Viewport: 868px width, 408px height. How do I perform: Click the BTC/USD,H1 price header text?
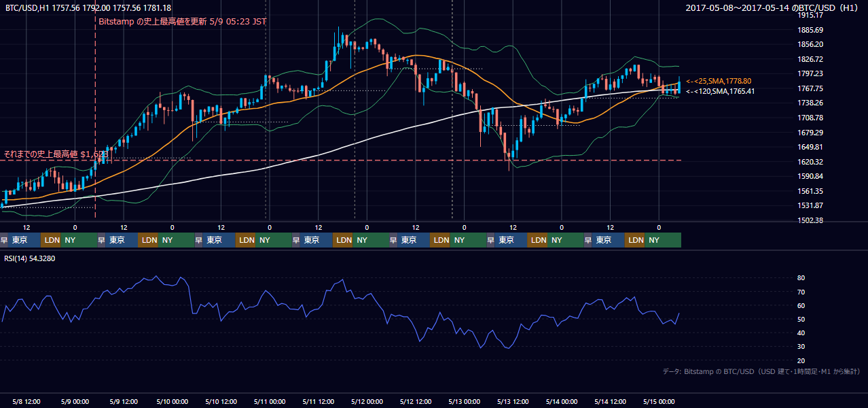point(88,7)
